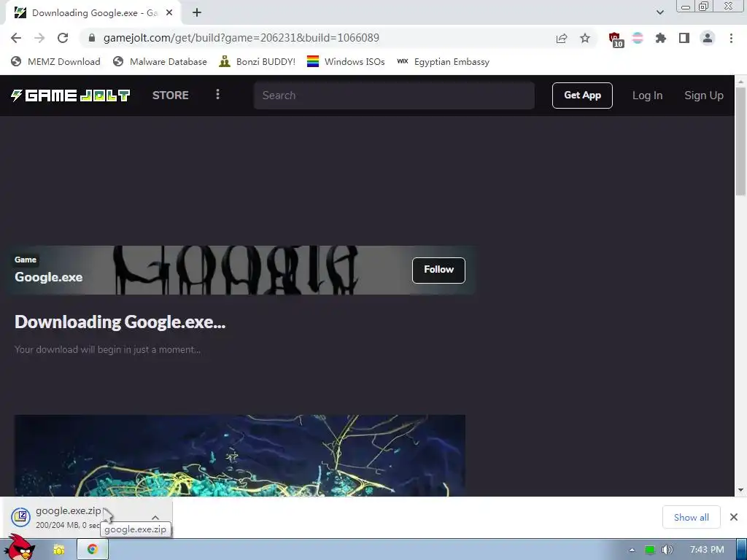Viewport: 747px width, 560px height.
Task: Click the scrollbar down arrow
Action: pyautogui.click(x=740, y=490)
